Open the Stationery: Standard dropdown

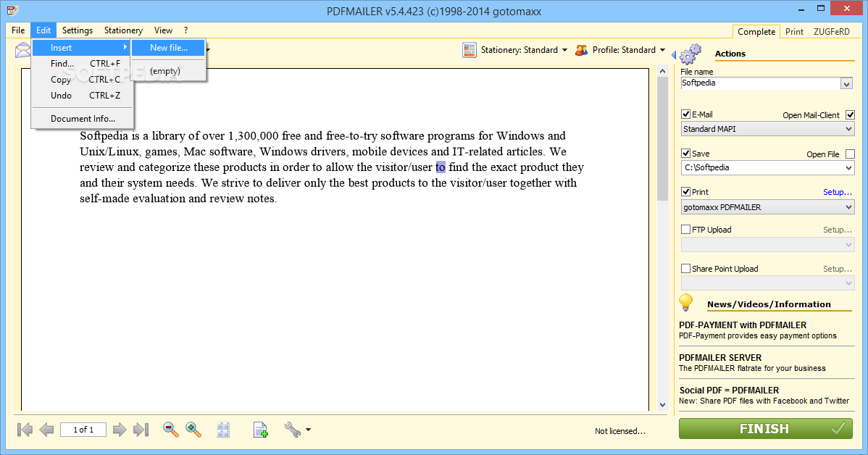(x=524, y=50)
